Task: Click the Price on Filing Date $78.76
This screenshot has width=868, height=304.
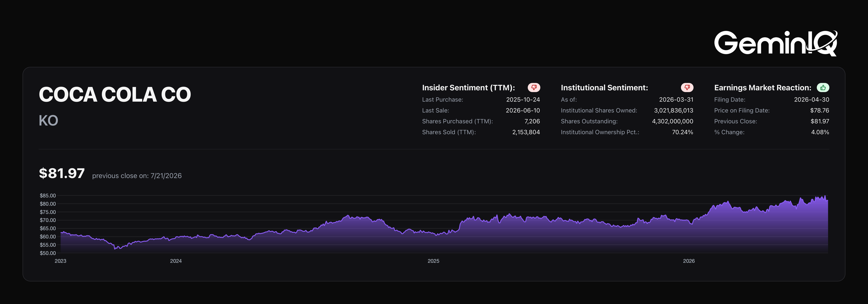Action: tap(820, 111)
